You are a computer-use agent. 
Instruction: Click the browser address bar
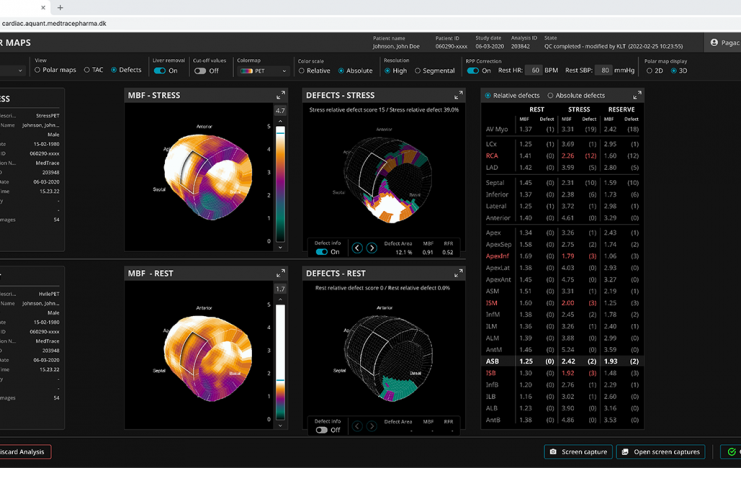pos(370,23)
